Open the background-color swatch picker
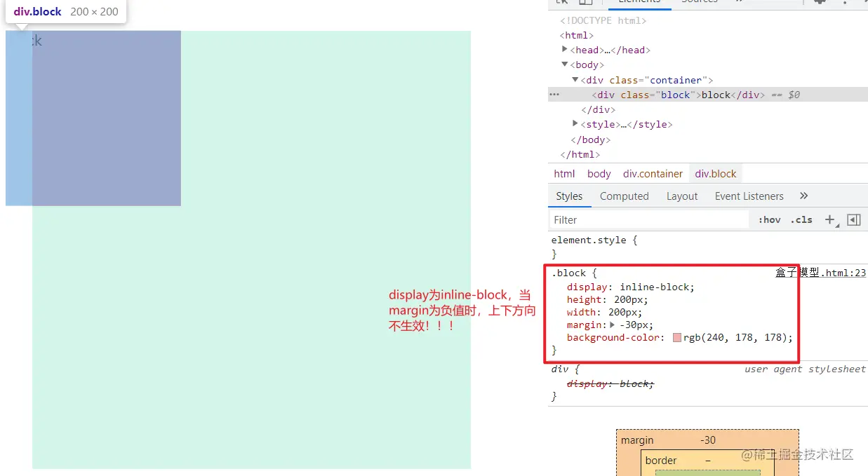 tap(677, 337)
